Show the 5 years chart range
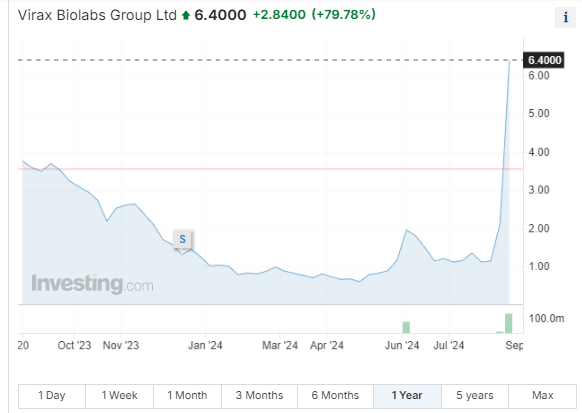 pos(475,396)
